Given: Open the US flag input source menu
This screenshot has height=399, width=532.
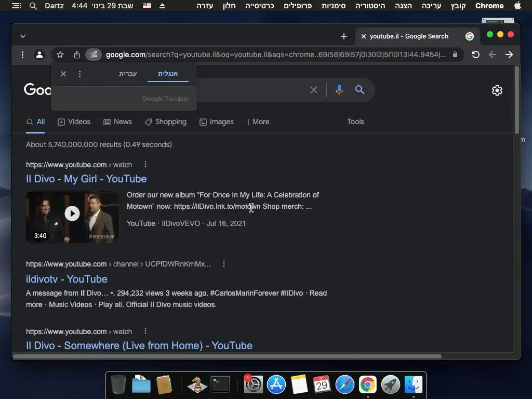Looking at the screenshot, I should (147, 6).
